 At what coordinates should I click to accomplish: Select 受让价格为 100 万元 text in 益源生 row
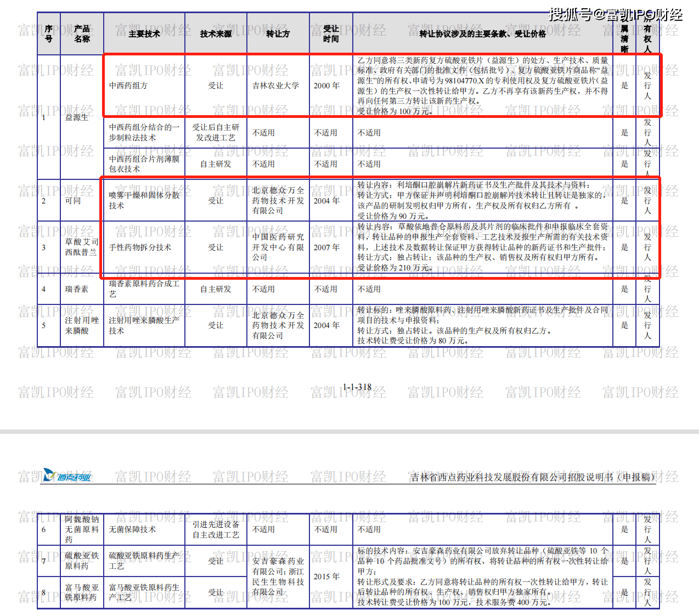(395, 111)
